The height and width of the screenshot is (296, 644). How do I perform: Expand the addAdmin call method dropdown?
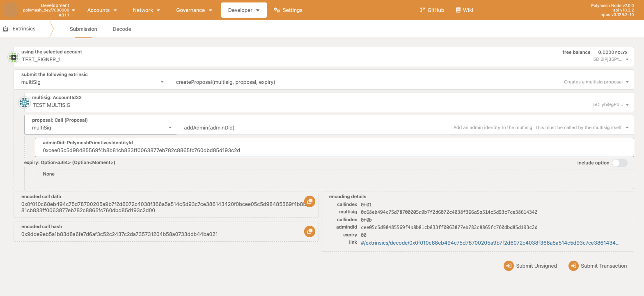[627, 128]
